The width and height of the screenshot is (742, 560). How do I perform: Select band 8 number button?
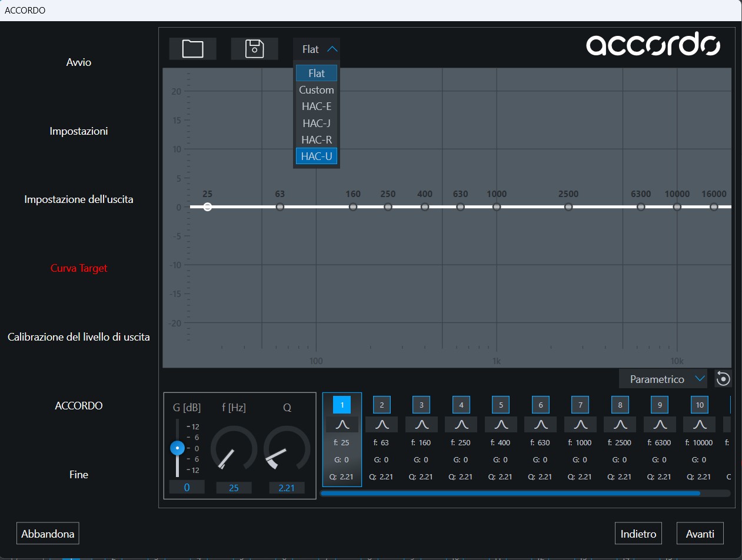[x=620, y=405]
